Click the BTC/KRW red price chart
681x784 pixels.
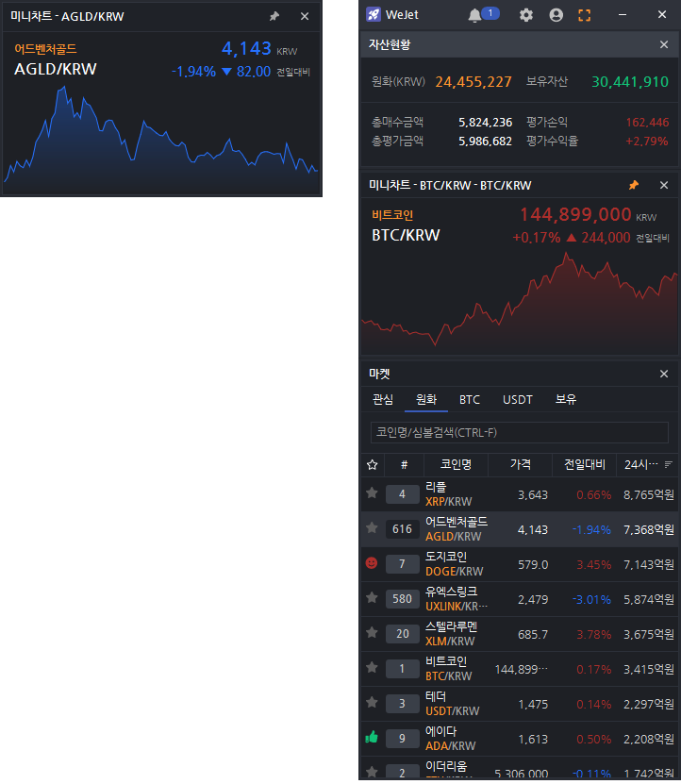[520, 300]
